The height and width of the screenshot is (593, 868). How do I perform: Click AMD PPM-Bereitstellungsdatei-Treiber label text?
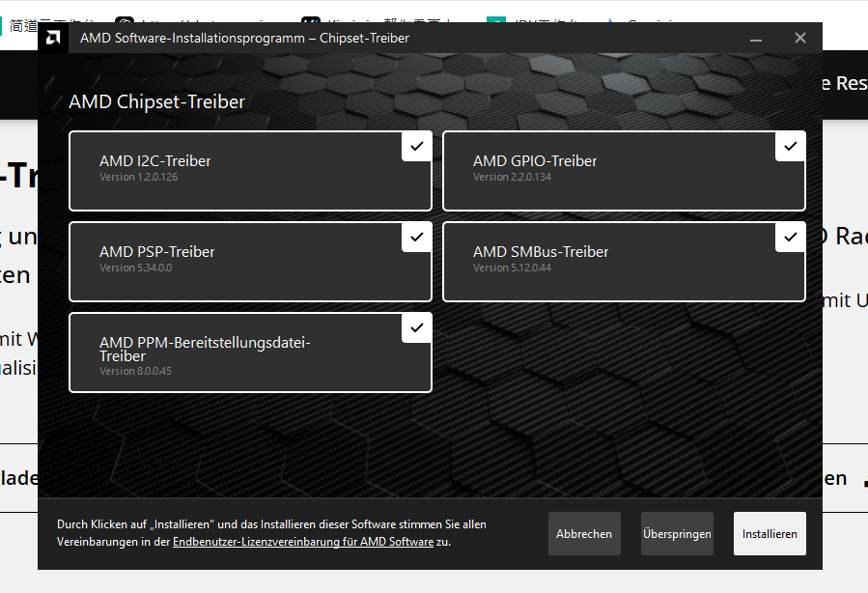click(205, 349)
